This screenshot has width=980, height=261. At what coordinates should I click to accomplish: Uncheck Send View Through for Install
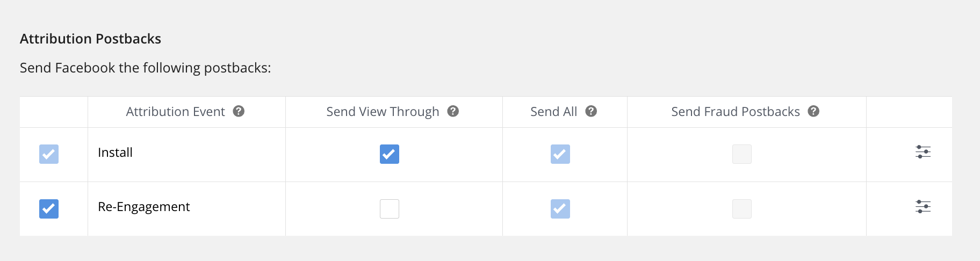(x=390, y=154)
